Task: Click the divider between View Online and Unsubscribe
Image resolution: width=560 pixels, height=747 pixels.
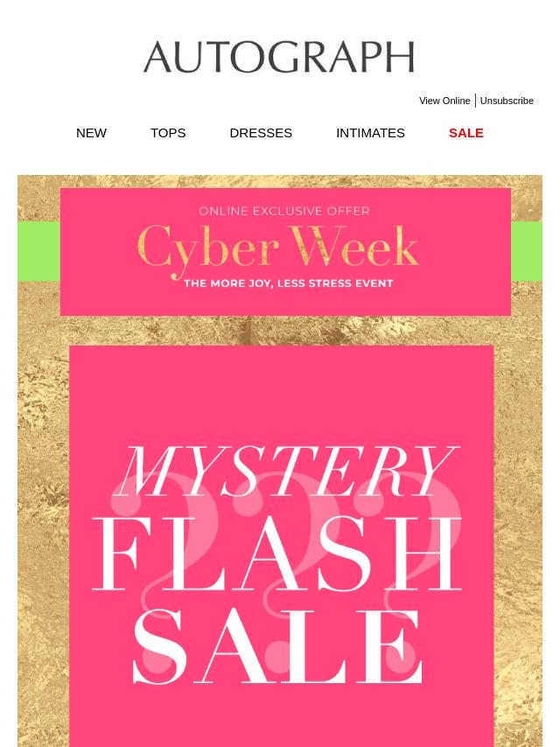Action: (475, 101)
